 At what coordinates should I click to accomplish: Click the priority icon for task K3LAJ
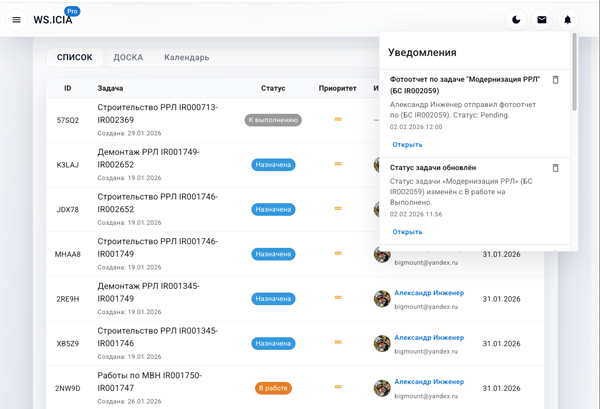click(338, 164)
